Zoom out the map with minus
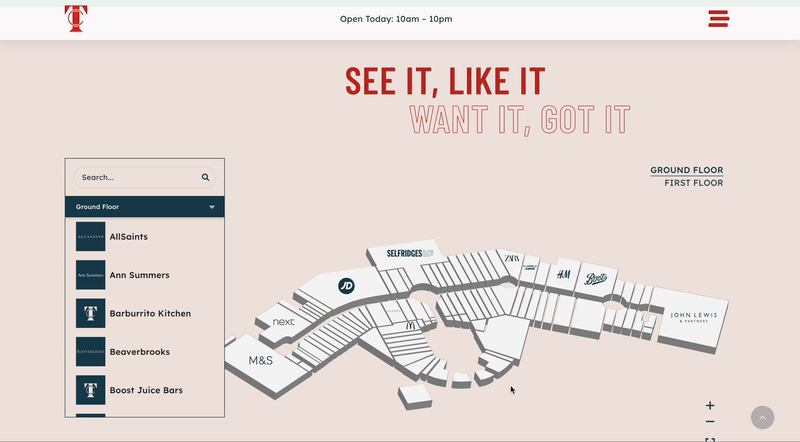The height and width of the screenshot is (442, 800). point(710,422)
